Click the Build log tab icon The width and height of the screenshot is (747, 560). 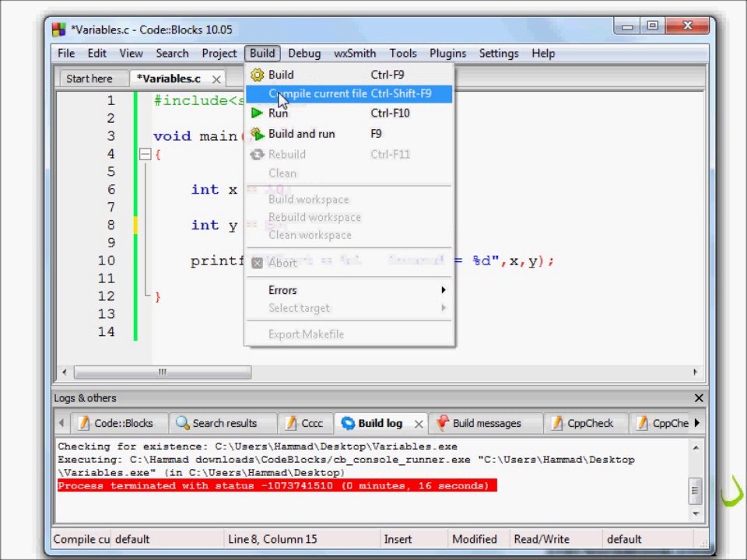348,423
